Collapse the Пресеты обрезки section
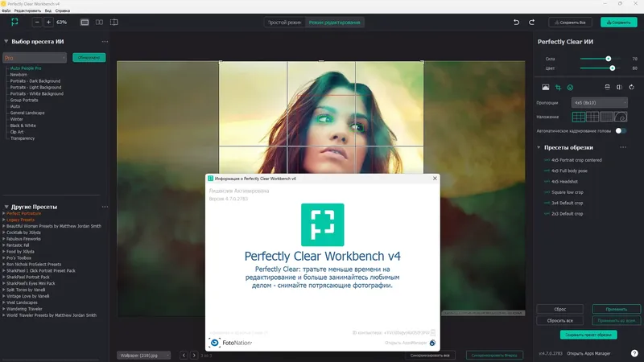Screen dimensions: 644x362 539,147
